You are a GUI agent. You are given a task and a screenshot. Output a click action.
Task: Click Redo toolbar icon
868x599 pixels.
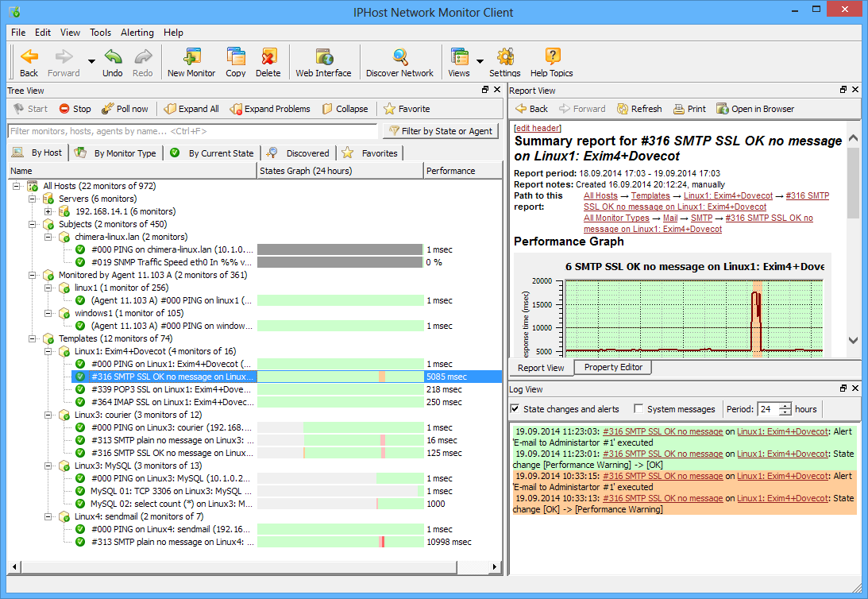tap(143, 56)
